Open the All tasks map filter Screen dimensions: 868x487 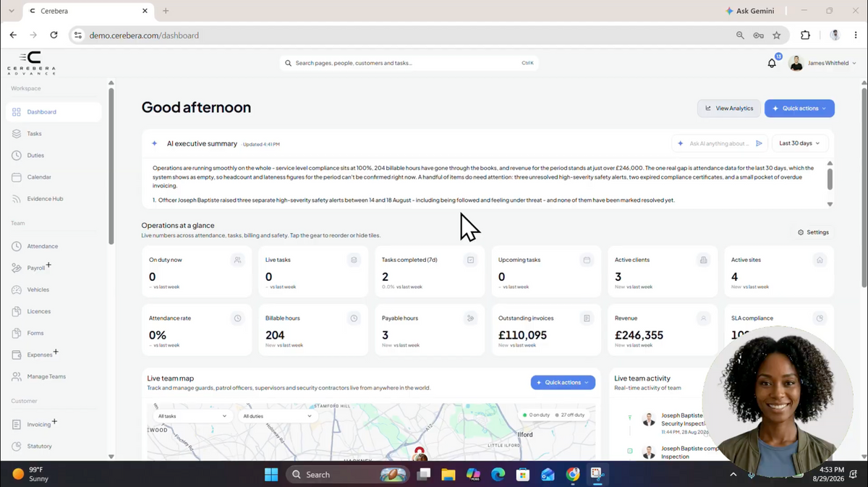[x=192, y=416]
